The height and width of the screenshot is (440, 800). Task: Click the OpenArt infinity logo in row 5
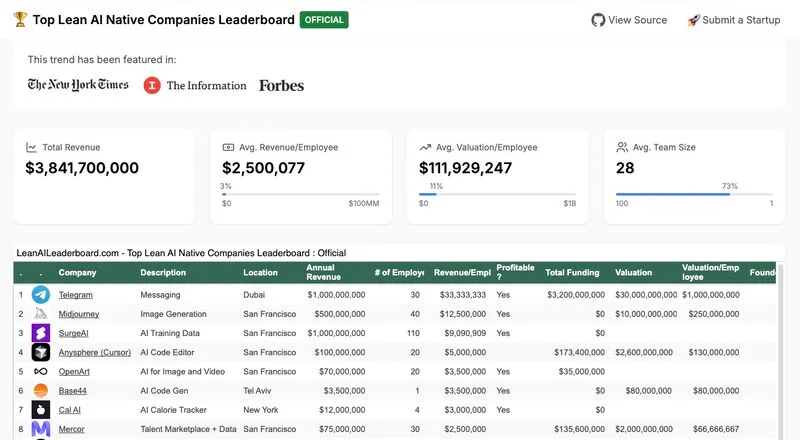pyautogui.click(x=41, y=371)
